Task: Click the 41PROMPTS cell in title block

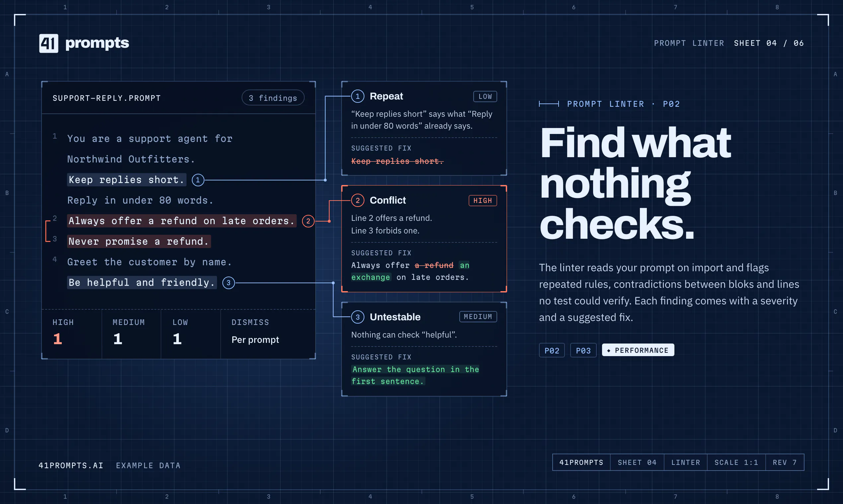Action: (x=581, y=462)
